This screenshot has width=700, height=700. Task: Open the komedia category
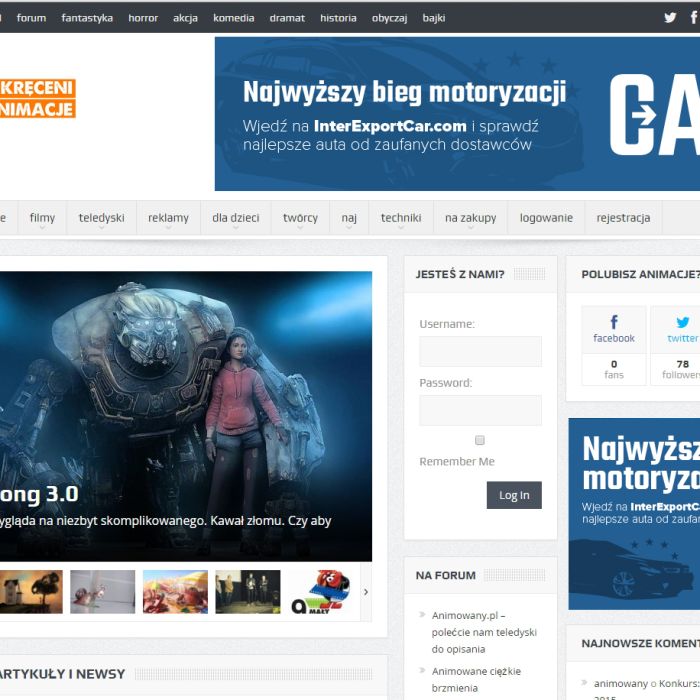pos(233,18)
